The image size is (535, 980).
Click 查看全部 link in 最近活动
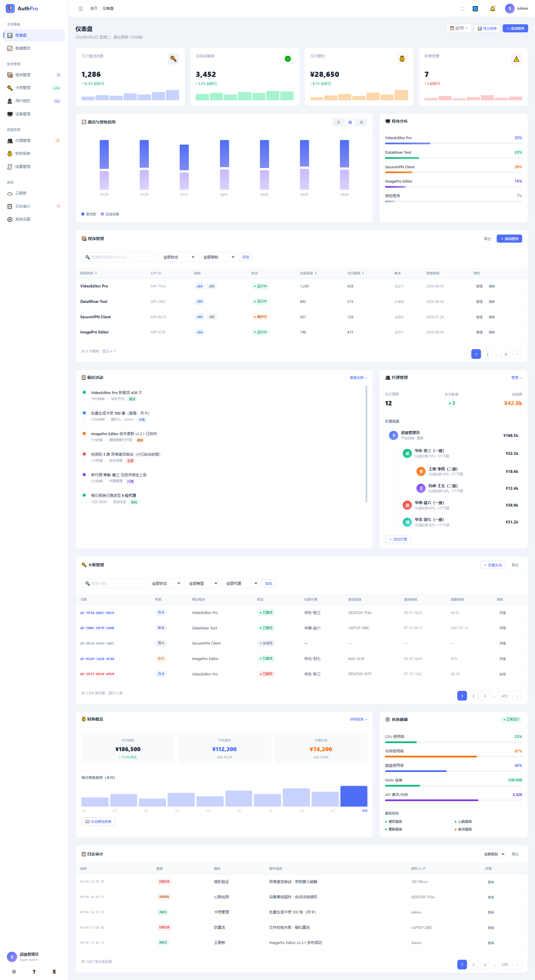point(358,378)
